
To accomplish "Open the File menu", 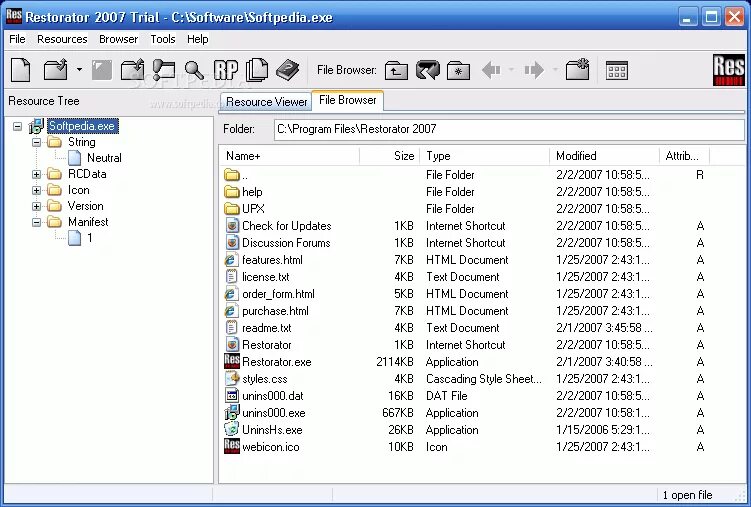I will tap(17, 39).
